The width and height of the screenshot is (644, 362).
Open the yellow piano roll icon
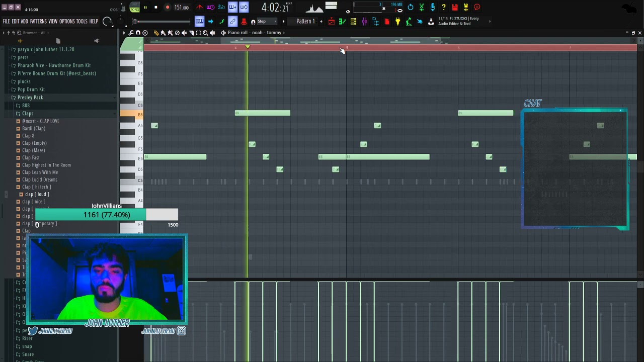(354, 22)
